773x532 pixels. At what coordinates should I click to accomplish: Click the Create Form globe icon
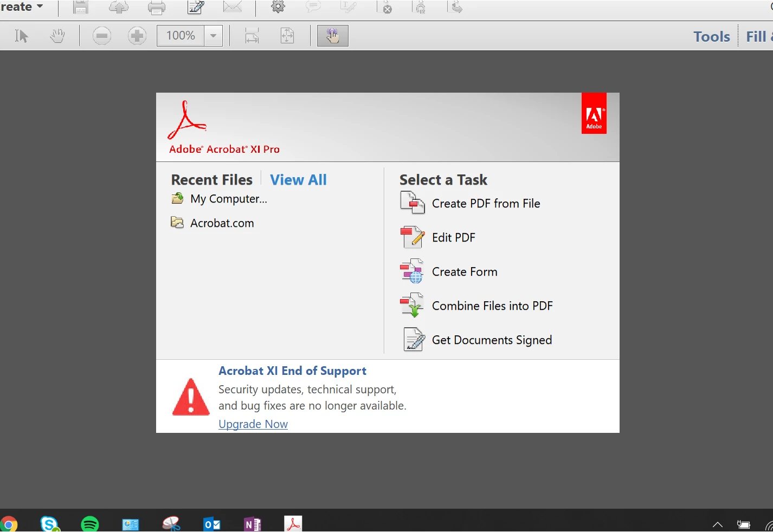[x=412, y=271]
